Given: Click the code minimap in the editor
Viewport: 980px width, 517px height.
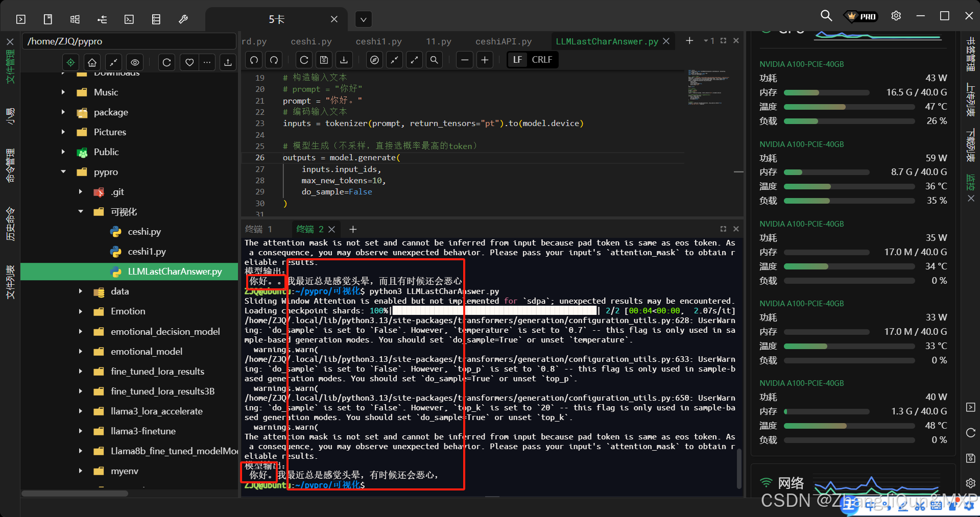Looking at the screenshot, I should pos(707,87).
